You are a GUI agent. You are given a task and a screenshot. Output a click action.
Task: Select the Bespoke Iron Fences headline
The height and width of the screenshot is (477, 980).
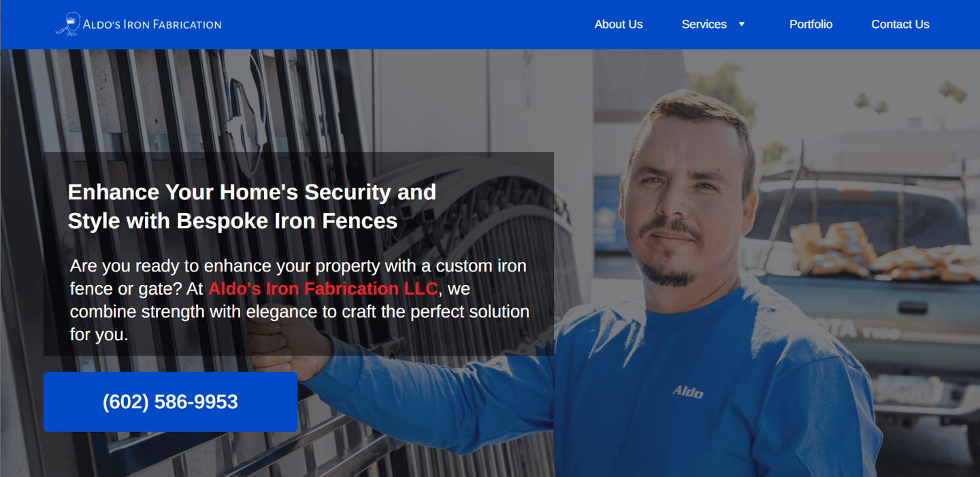pos(252,206)
